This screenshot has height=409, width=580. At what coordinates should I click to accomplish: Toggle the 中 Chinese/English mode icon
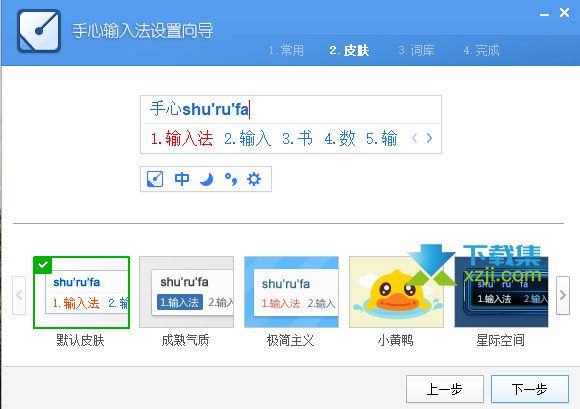[182, 179]
